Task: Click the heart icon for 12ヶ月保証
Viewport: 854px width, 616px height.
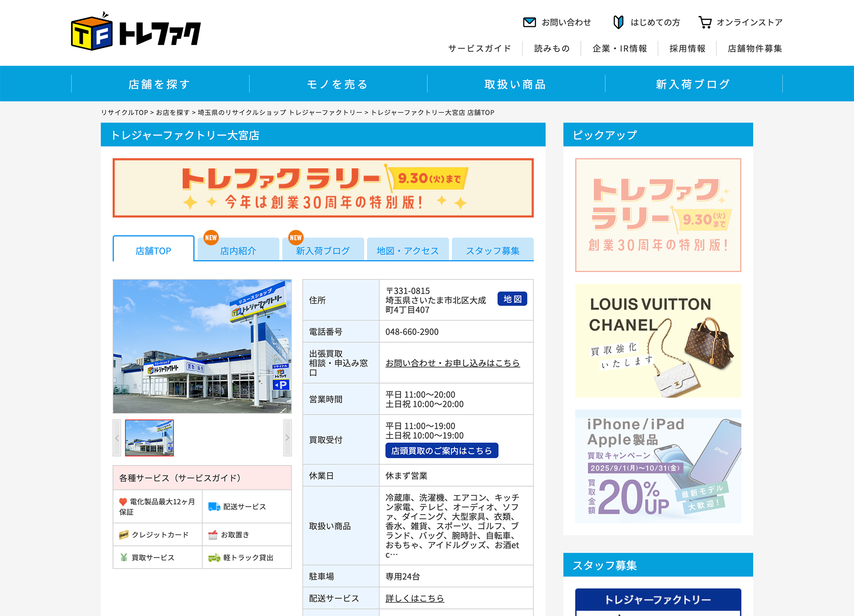Action: [x=123, y=502]
